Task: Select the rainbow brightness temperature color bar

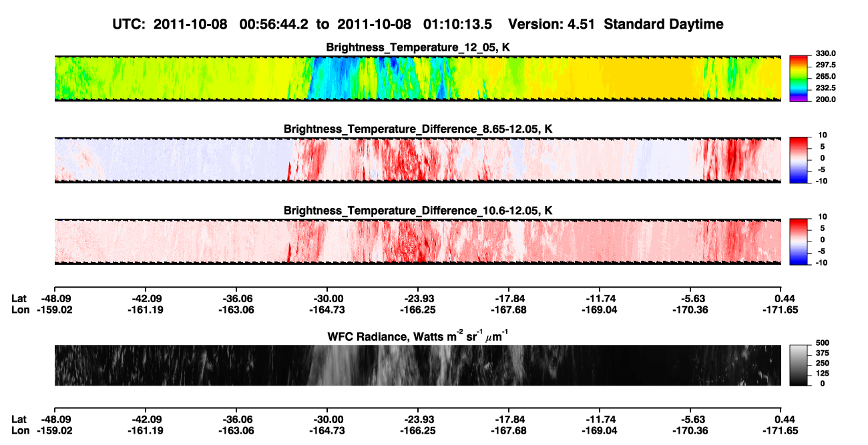Action: tap(799, 79)
